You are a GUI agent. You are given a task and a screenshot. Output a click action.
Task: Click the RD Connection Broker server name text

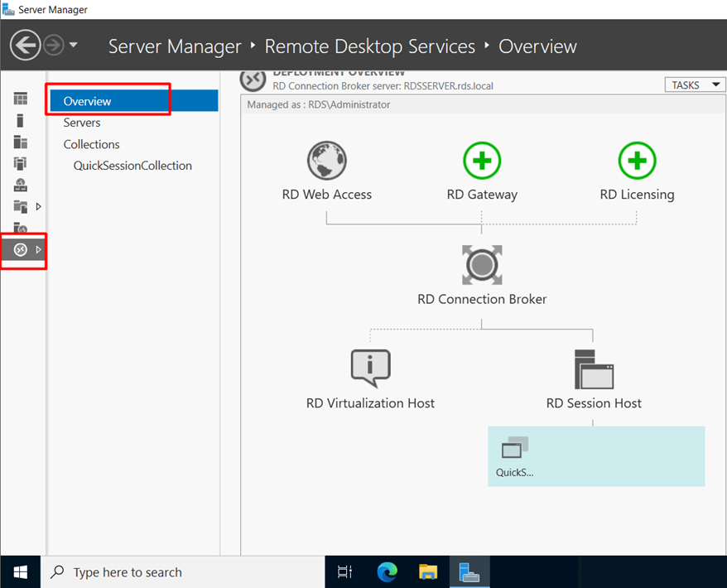point(383,86)
